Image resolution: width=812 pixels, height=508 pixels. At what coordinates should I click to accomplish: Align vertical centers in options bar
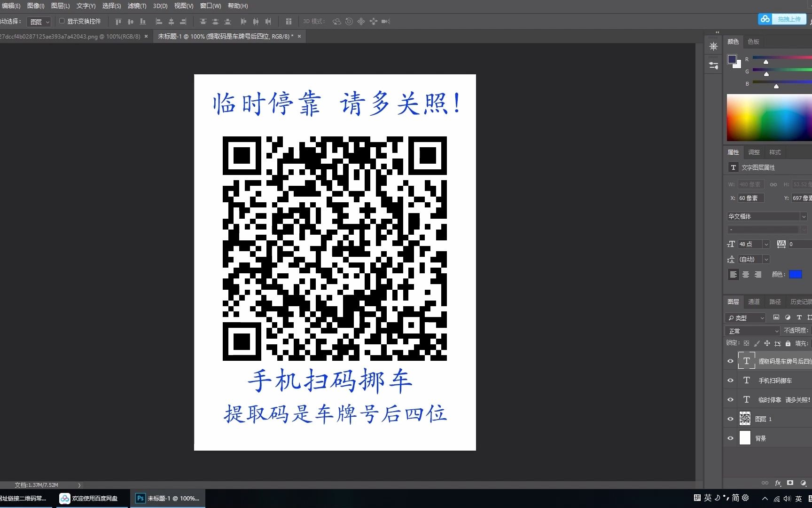click(x=131, y=22)
